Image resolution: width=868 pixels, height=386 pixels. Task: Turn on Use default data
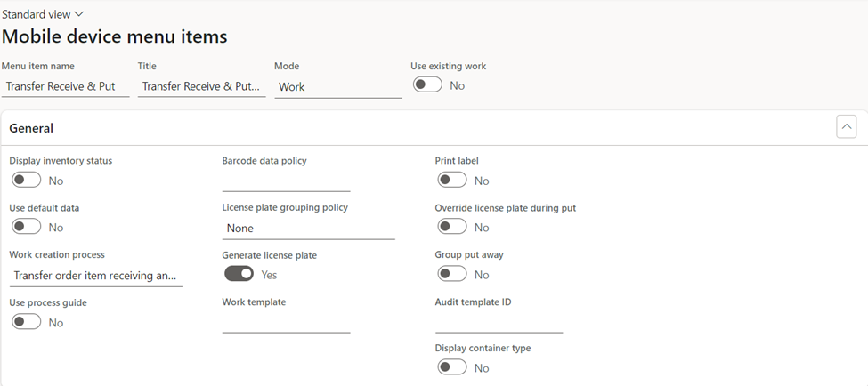click(x=27, y=227)
